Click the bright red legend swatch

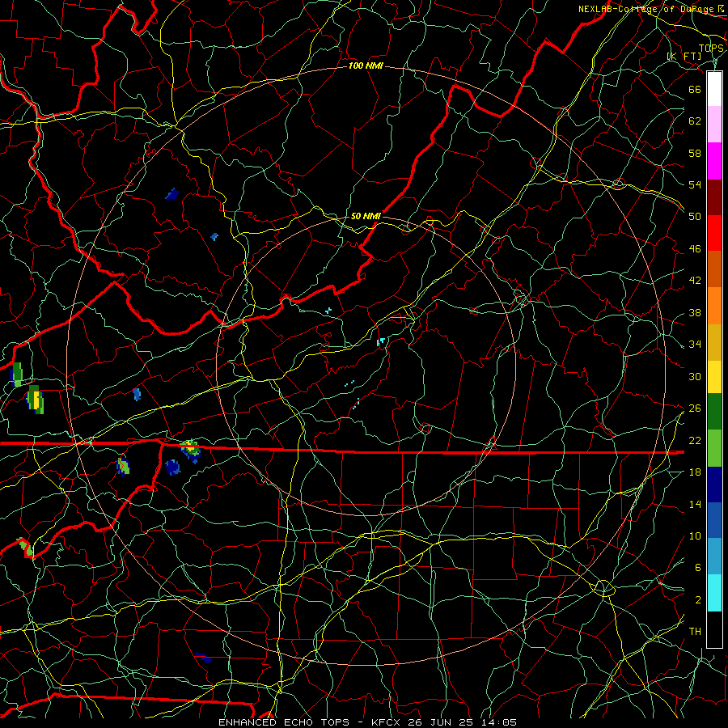714,233
